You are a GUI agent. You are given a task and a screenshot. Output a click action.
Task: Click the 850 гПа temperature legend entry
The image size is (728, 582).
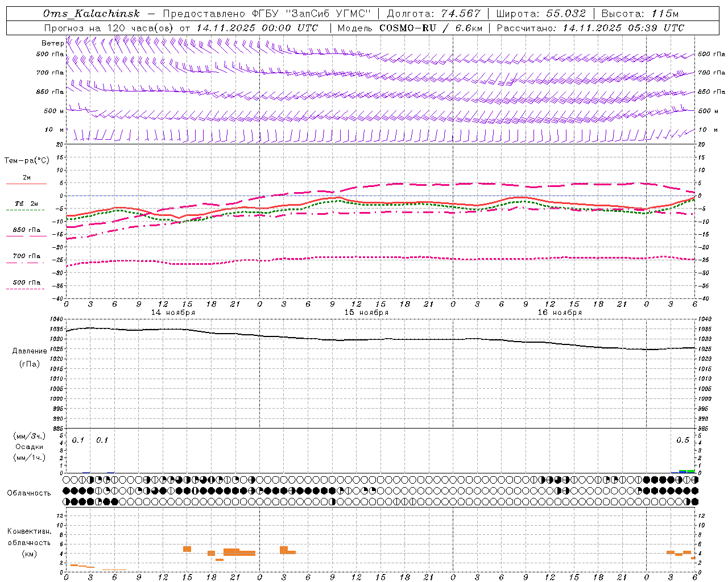pos(26,230)
